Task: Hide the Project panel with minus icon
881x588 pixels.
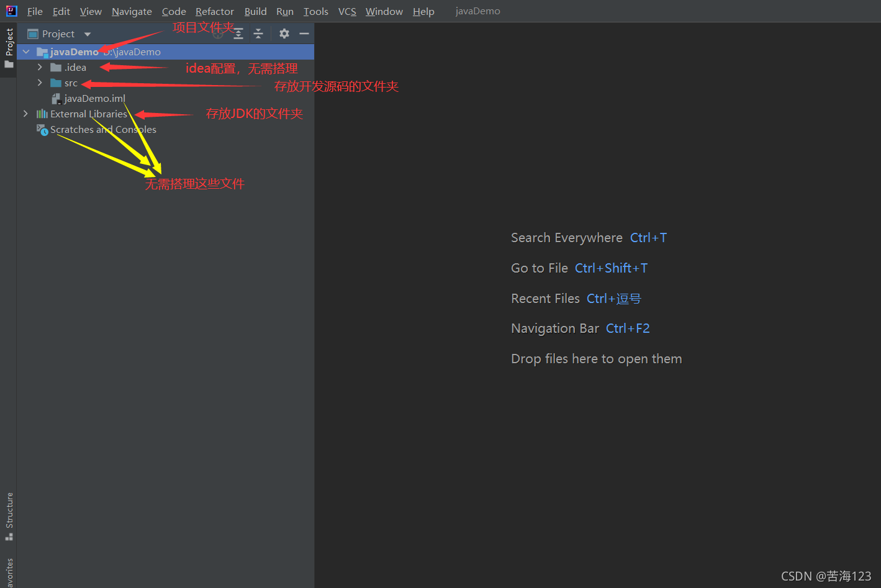Action: [x=304, y=34]
